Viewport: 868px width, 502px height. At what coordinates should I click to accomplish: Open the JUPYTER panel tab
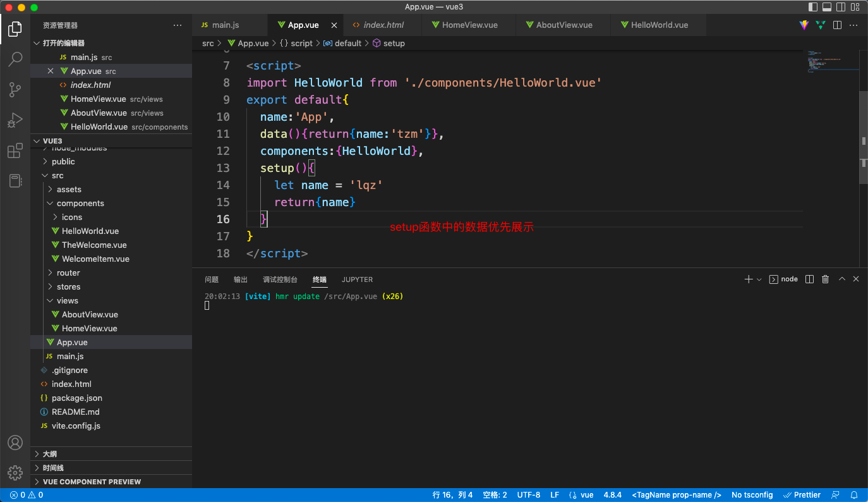pos(358,279)
